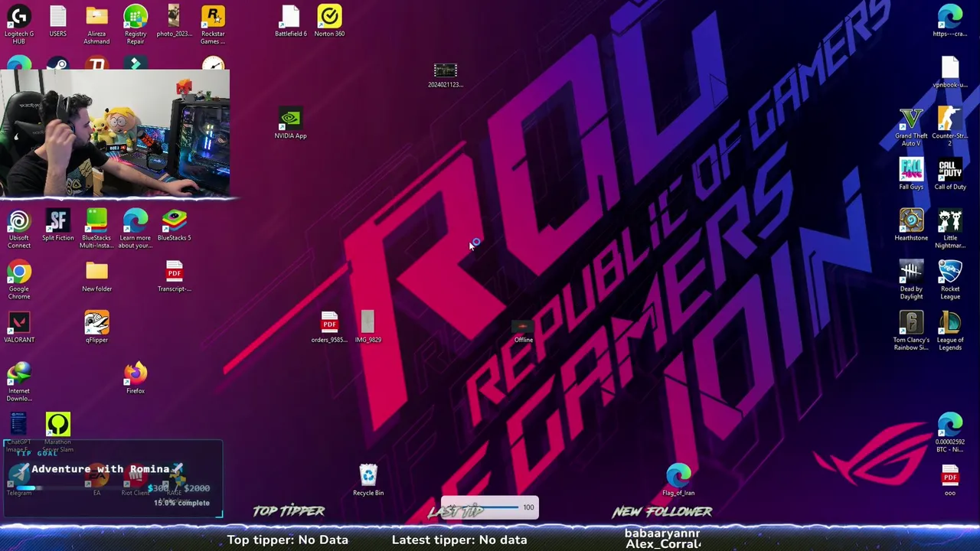Click the '$2000' tip goal amount
This screenshot has width=980, height=551.
197,488
